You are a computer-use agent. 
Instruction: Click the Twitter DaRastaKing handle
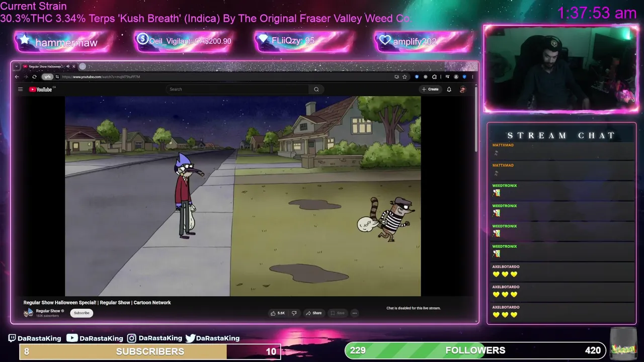pyautogui.click(x=212, y=338)
